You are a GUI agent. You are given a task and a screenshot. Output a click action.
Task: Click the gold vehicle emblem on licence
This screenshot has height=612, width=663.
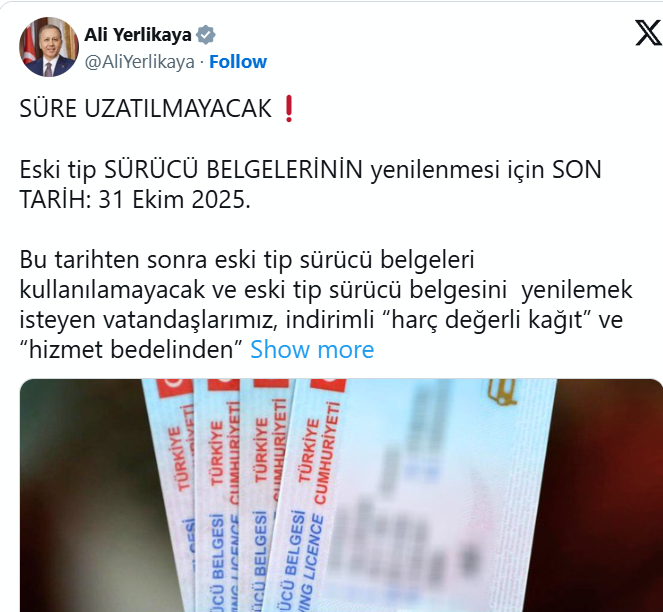pos(502,391)
